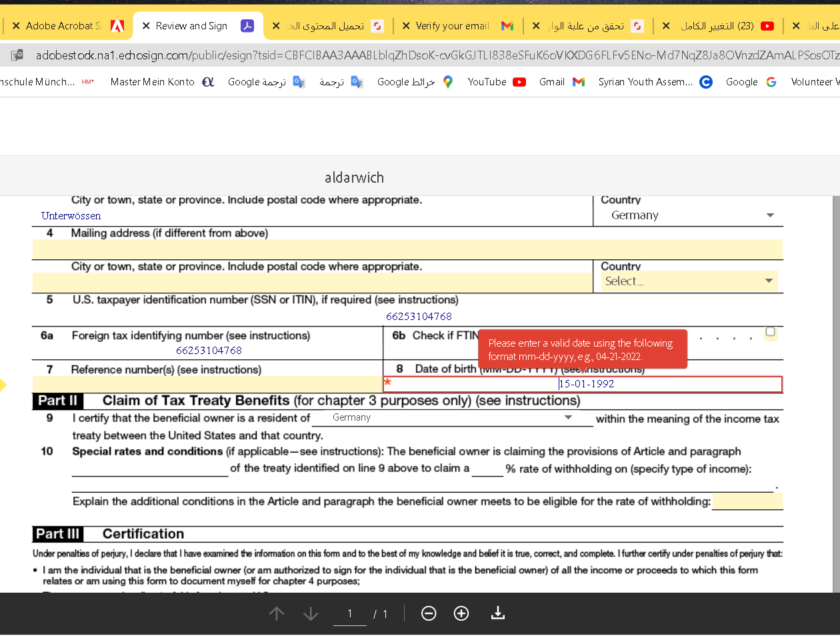The width and height of the screenshot is (840, 636).
Task: Open Gmail from the bookmarks bar
Action: 551,81
